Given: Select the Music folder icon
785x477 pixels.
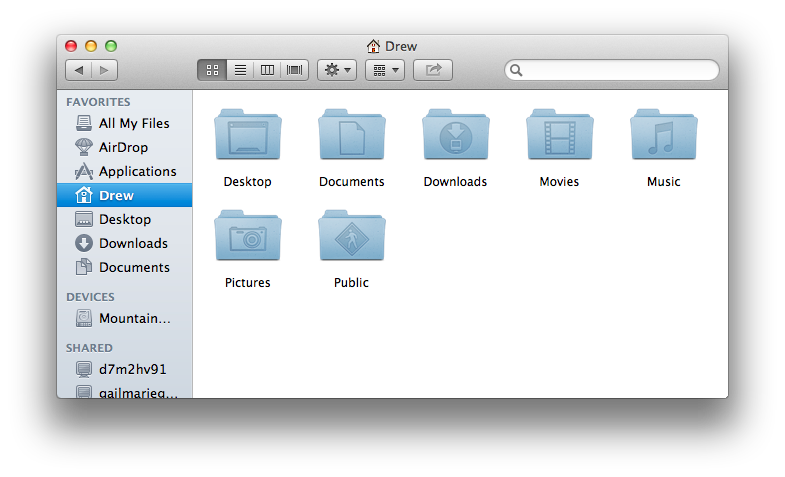Looking at the screenshot, I should [664, 134].
